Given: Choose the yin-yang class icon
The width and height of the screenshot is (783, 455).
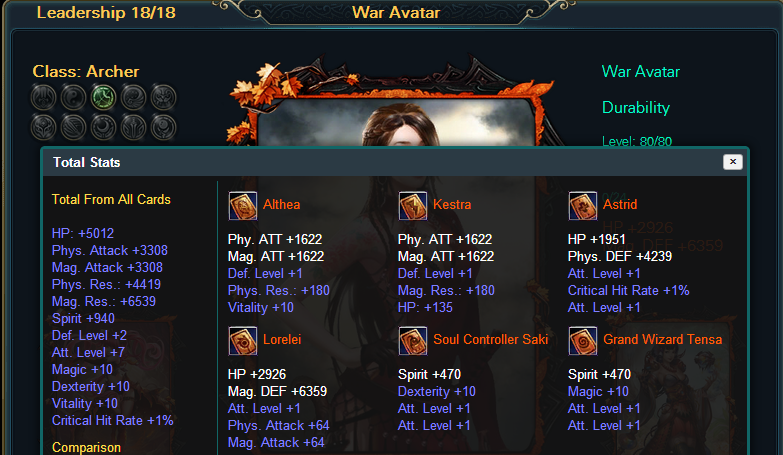Looking at the screenshot, I should 73,97.
